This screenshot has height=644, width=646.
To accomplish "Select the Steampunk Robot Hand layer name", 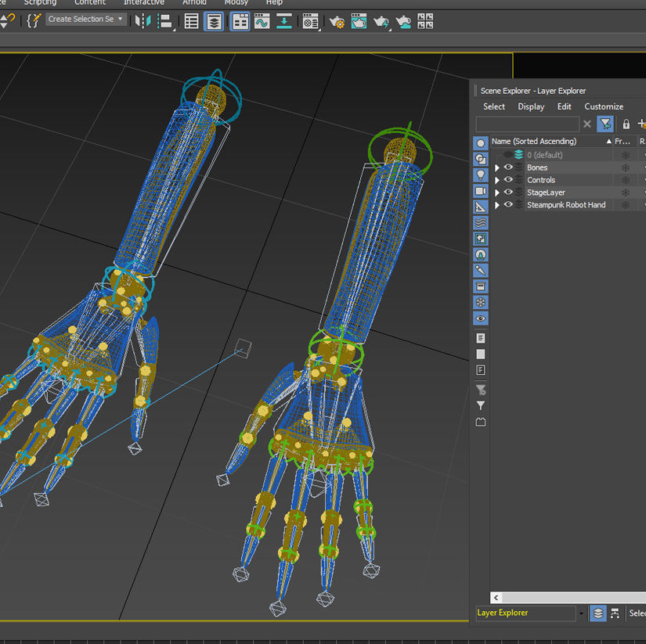I will coord(566,205).
